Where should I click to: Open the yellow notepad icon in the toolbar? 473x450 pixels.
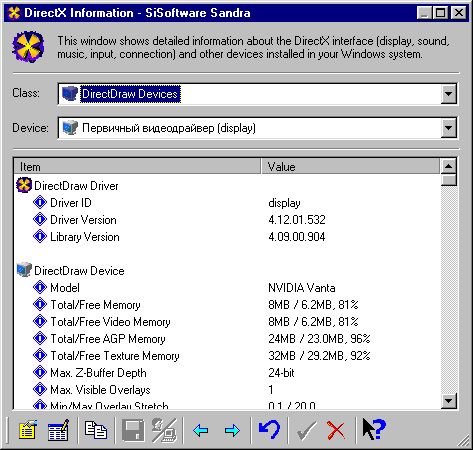28,430
